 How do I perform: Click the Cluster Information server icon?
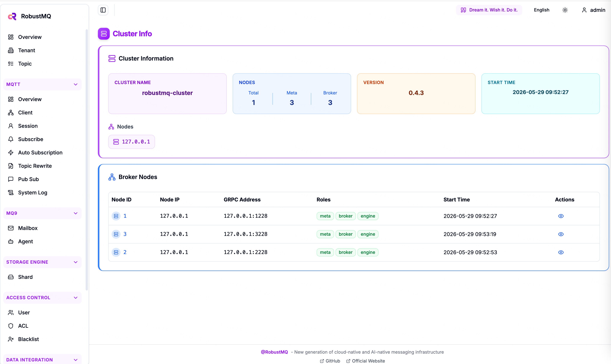click(x=112, y=59)
